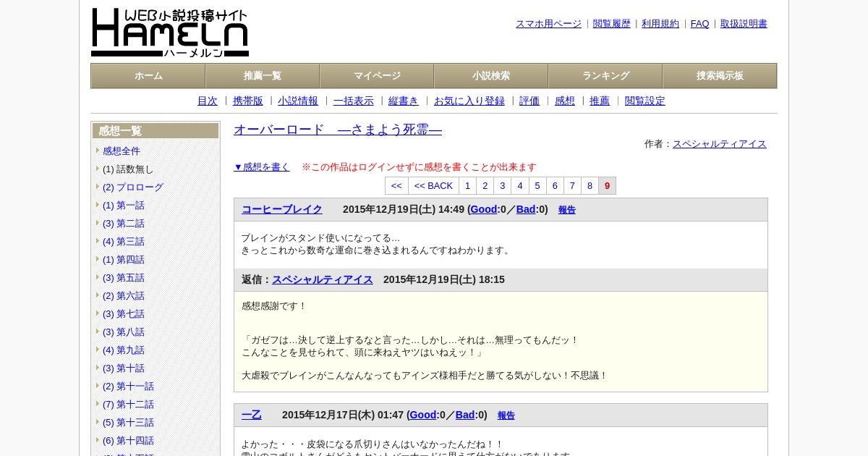Image resolution: width=868 pixels, height=456 pixels.
Task: Select current page 9 in pagination
Action: [608, 186]
